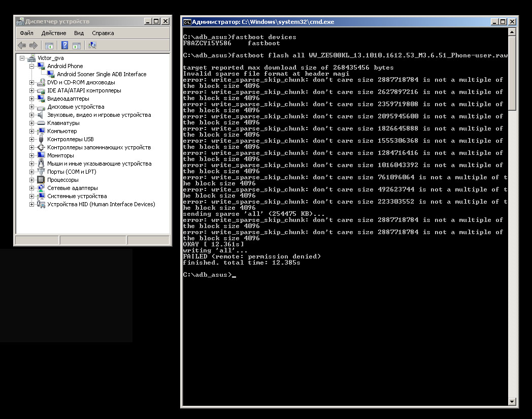Open the Действие menu
Image resolution: width=532 pixels, height=419 pixels.
coord(54,33)
